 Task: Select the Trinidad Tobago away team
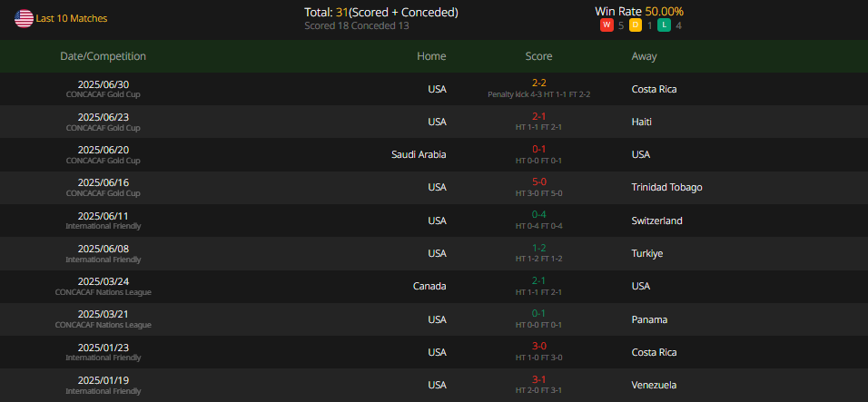667,187
